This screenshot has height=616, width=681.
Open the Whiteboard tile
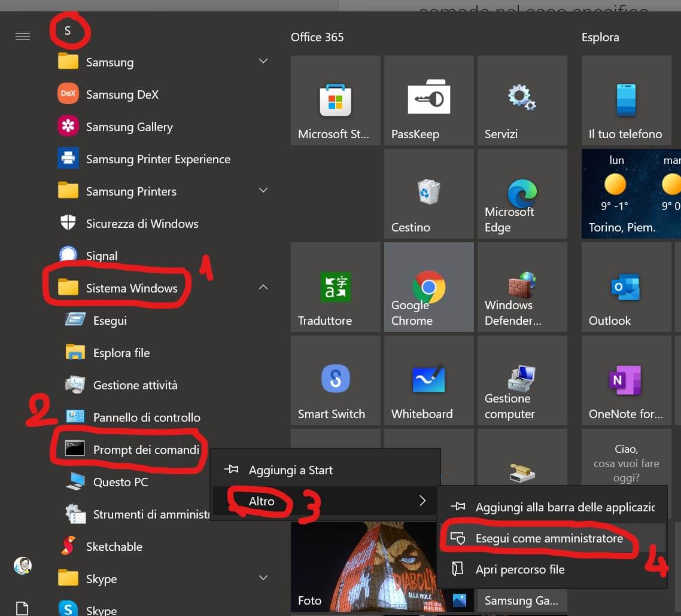428,380
